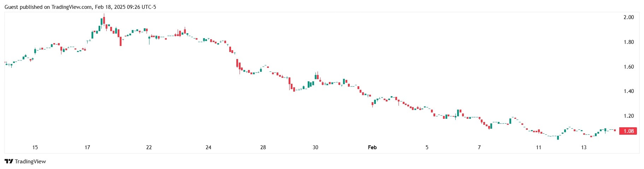Viewport: 644px width, 169px height.
Task: Select date 15 on the time axis
Action: click(35, 147)
